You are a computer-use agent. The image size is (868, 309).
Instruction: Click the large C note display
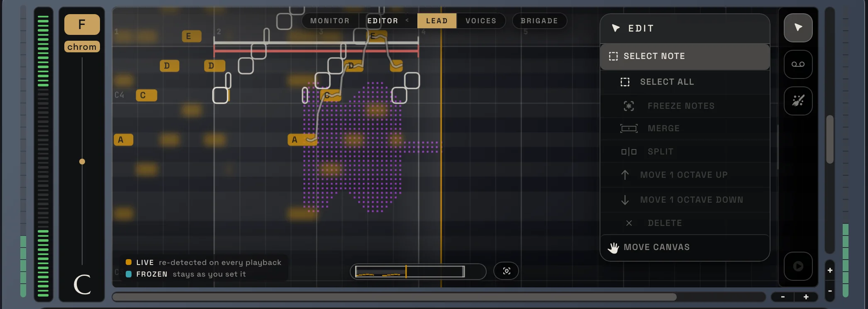82,284
